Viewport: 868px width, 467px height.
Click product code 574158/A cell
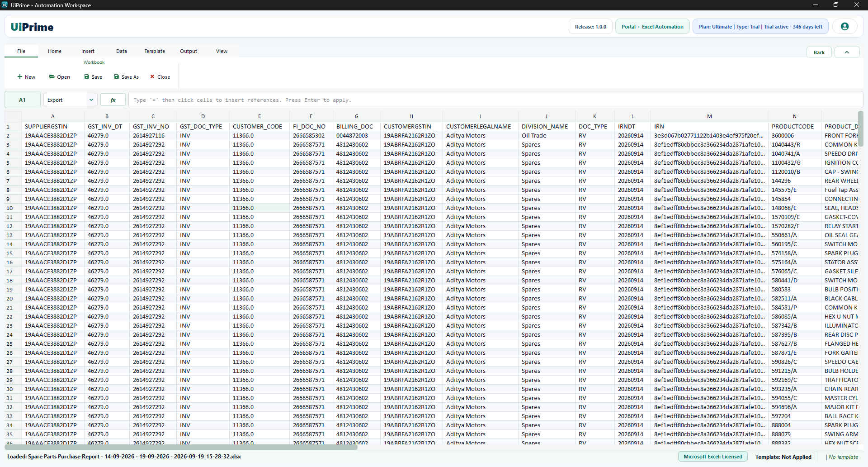click(794, 253)
